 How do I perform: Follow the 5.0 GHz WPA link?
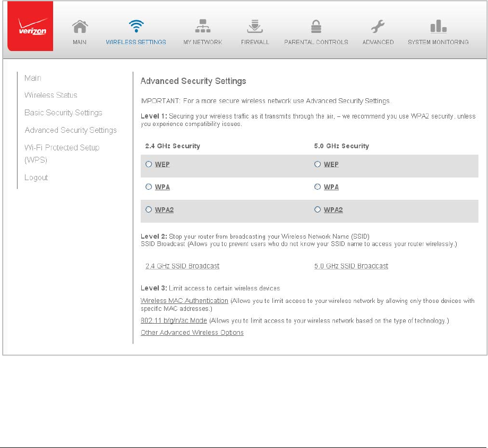pyautogui.click(x=331, y=187)
